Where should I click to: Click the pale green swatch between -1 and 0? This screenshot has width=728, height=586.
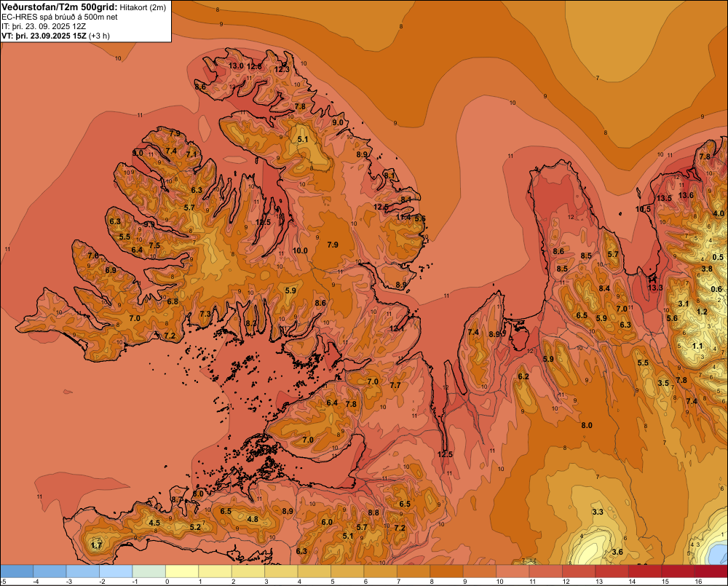click(x=149, y=571)
